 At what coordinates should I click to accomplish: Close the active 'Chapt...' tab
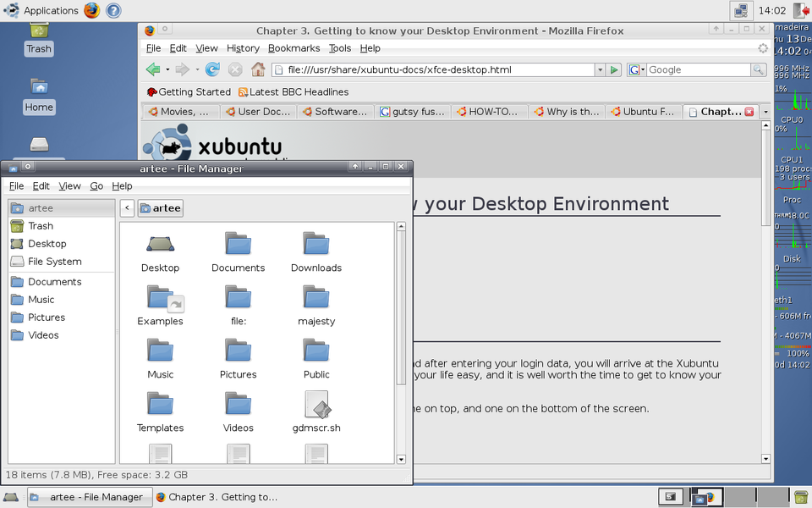[749, 112]
